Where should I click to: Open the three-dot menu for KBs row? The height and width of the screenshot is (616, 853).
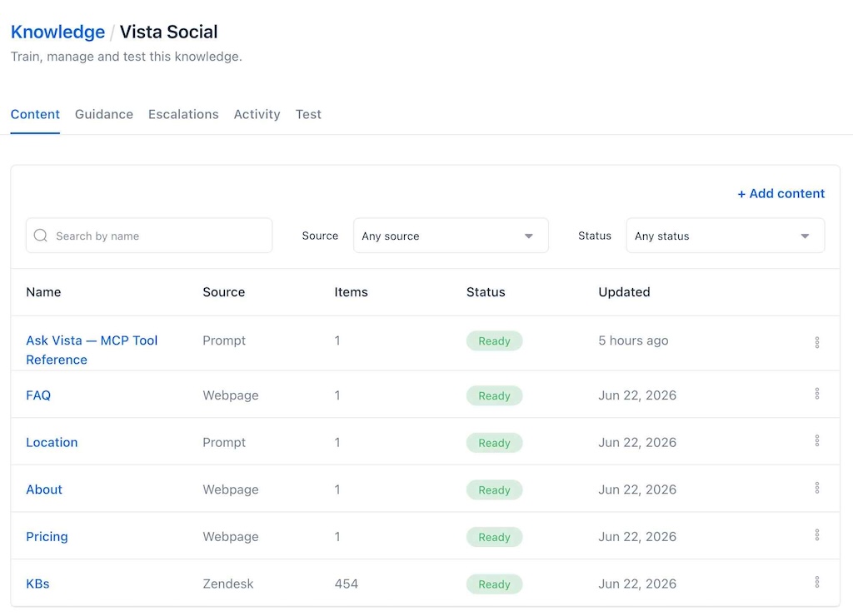coord(816,583)
